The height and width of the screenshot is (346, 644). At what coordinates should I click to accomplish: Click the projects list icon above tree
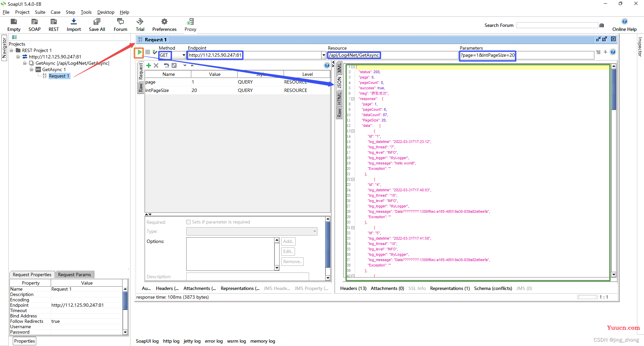[x=14, y=37]
